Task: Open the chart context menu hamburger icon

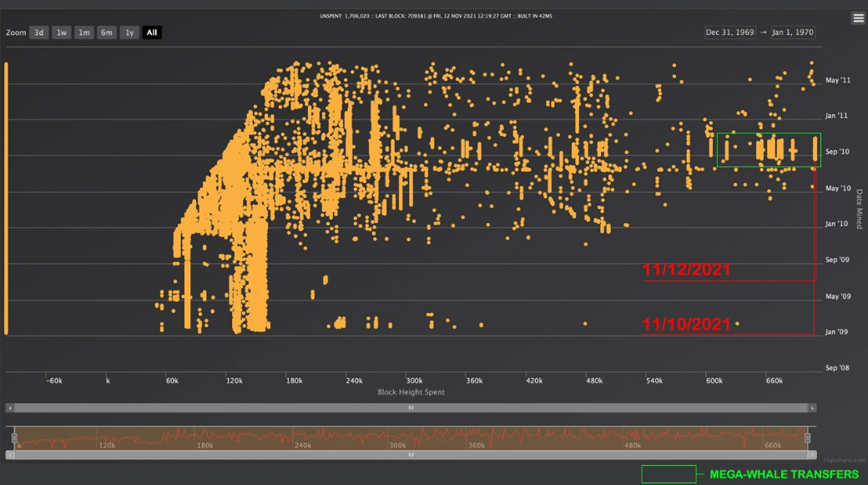Action: click(x=858, y=18)
